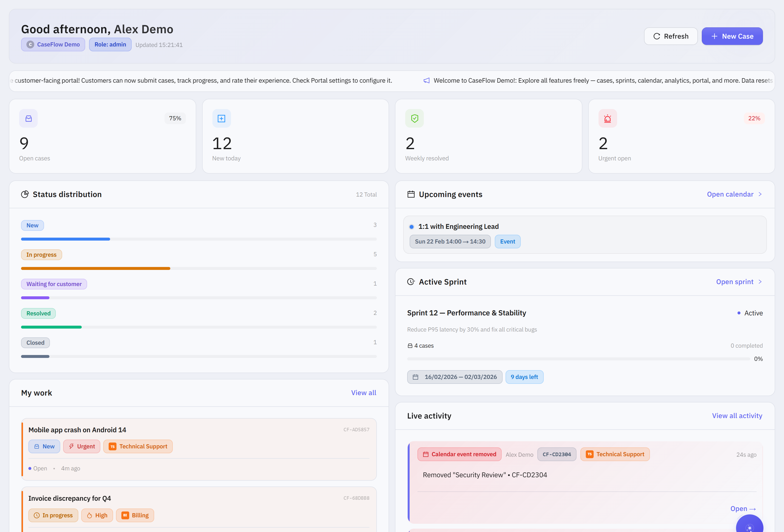Viewport: 784px width, 532px height.
Task: Click the Active Sprint clock icon
Action: pyautogui.click(x=411, y=281)
